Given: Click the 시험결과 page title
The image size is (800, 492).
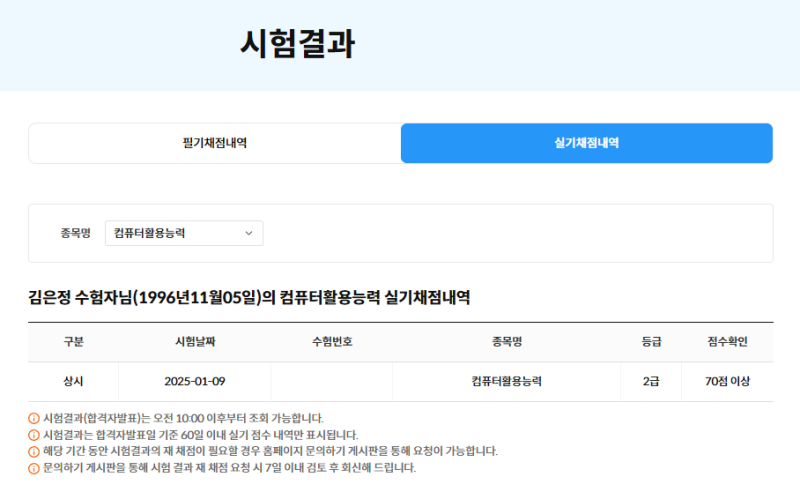Looking at the screenshot, I should point(297,44).
